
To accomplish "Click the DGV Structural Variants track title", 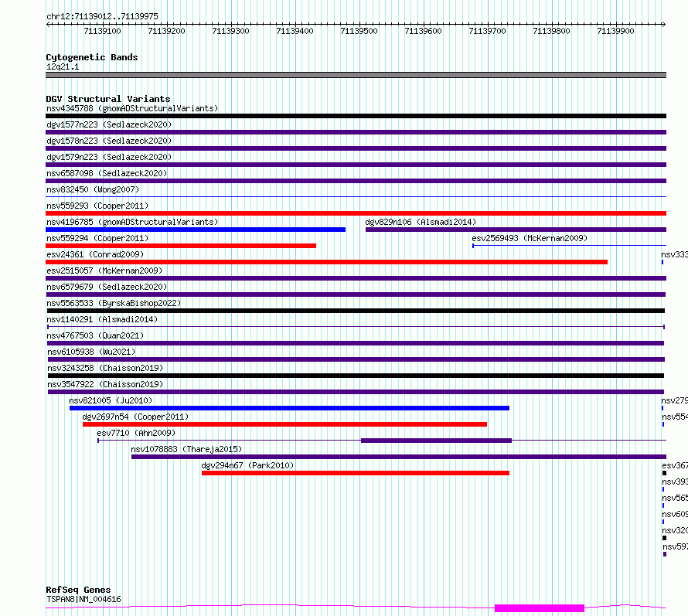I will tap(108, 99).
